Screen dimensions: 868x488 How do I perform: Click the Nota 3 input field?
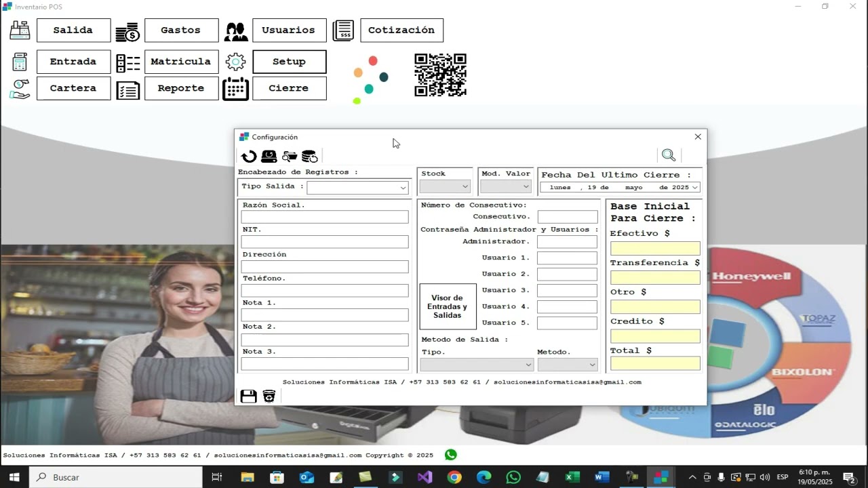(325, 363)
